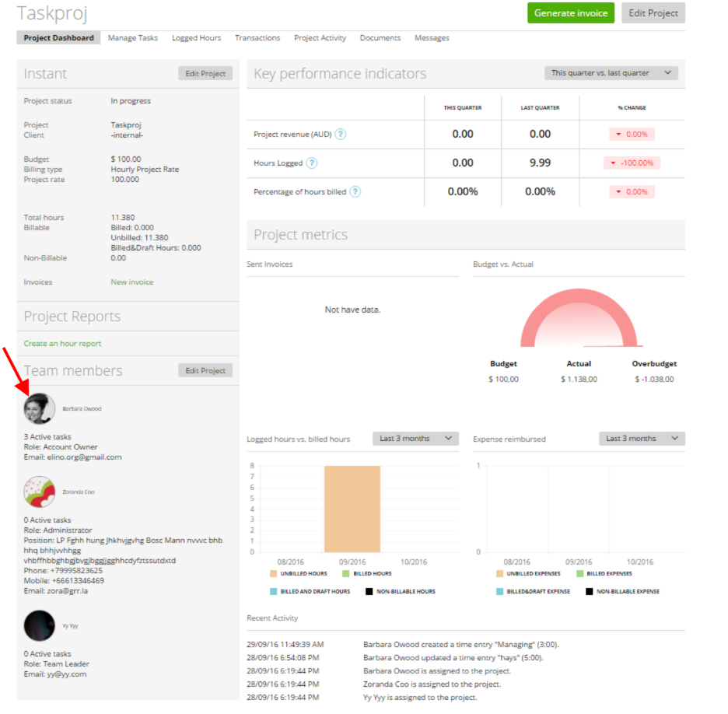Click the green Generate invoice button
Screen dimensions: 728x714
(x=571, y=13)
